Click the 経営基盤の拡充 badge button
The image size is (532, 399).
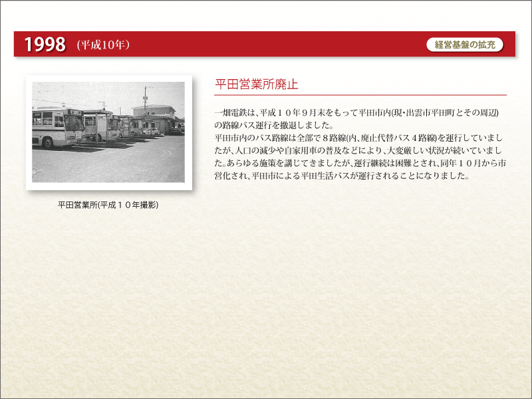click(x=465, y=45)
